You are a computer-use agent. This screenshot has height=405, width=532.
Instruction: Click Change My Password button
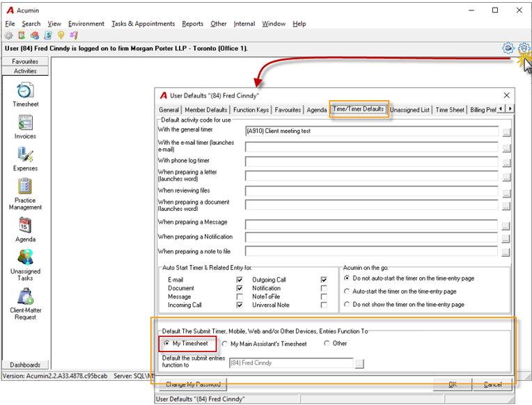click(x=193, y=385)
